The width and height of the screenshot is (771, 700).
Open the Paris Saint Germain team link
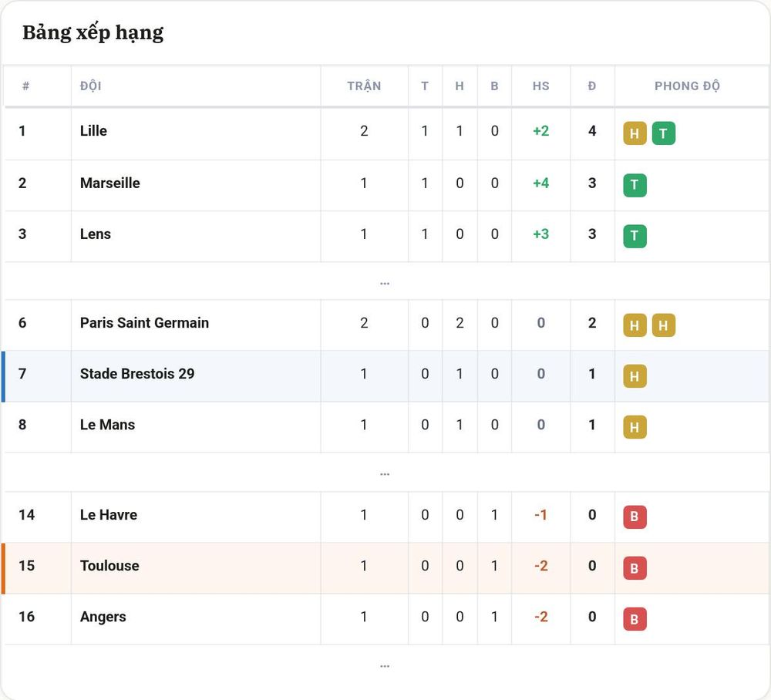click(144, 323)
